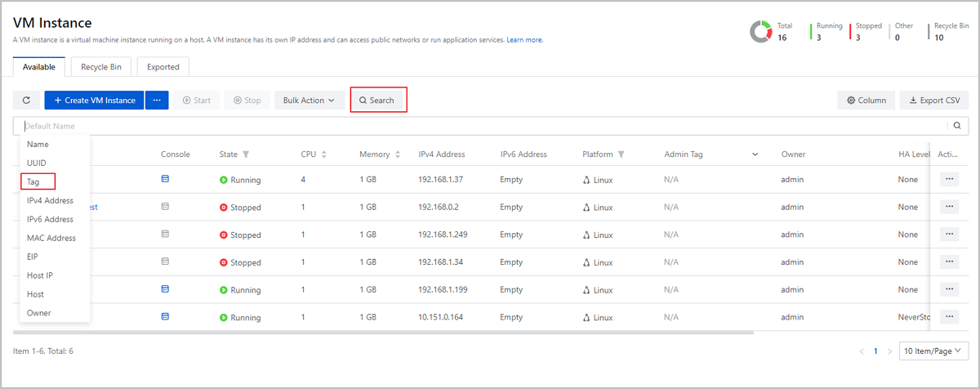Switch to the Recycle Bin tab
The width and height of the screenshot is (980, 389).
point(100,67)
